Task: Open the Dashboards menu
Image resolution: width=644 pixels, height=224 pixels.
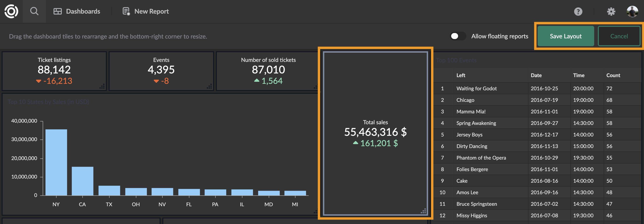Action: coord(77,11)
